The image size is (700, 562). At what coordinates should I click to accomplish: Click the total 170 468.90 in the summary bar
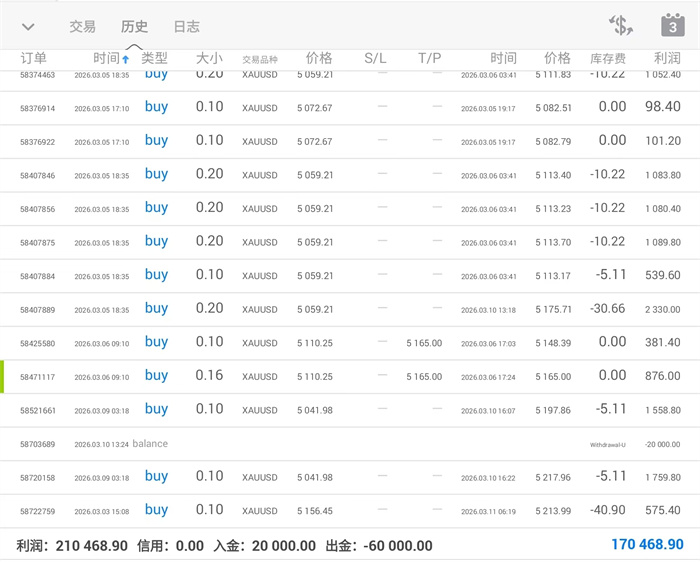point(647,545)
